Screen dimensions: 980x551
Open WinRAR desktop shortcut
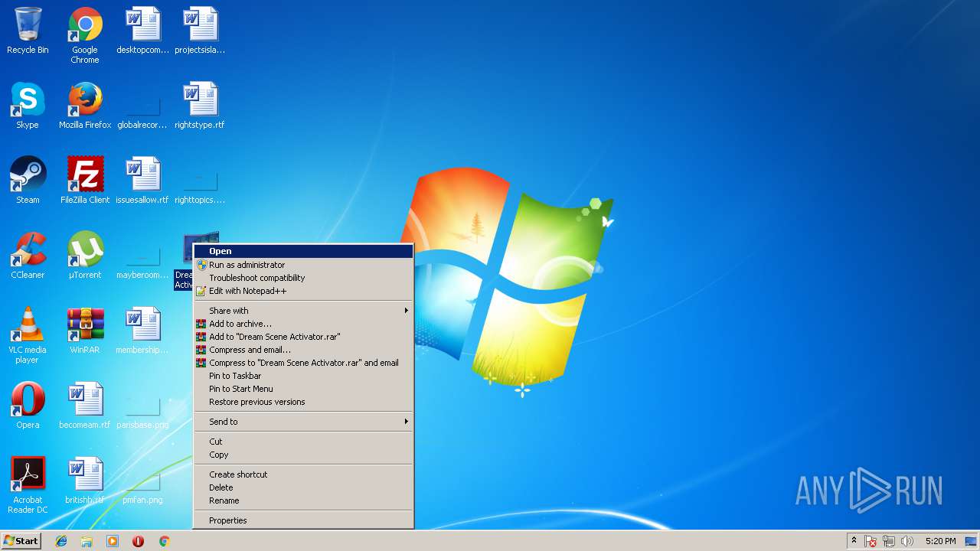(85, 331)
